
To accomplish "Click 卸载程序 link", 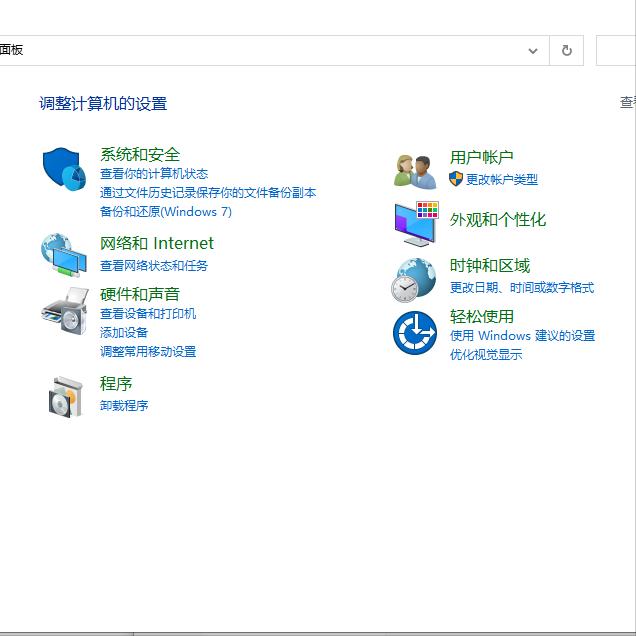I will tap(124, 406).
